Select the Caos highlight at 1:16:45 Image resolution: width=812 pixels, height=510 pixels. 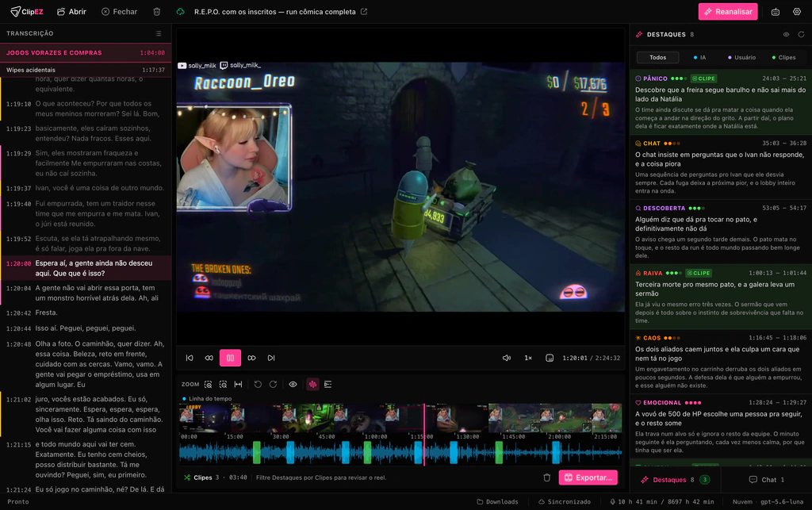tap(721, 362)
